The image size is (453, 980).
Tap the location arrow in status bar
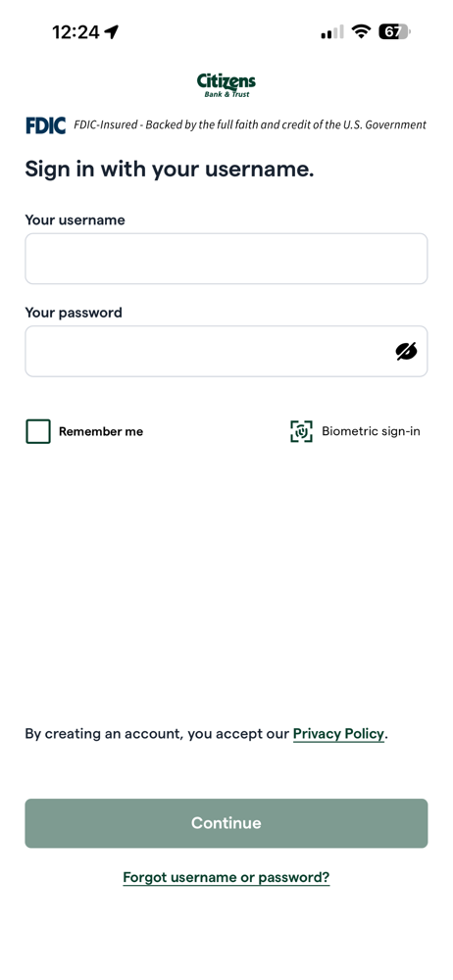[x=112, y=32]
